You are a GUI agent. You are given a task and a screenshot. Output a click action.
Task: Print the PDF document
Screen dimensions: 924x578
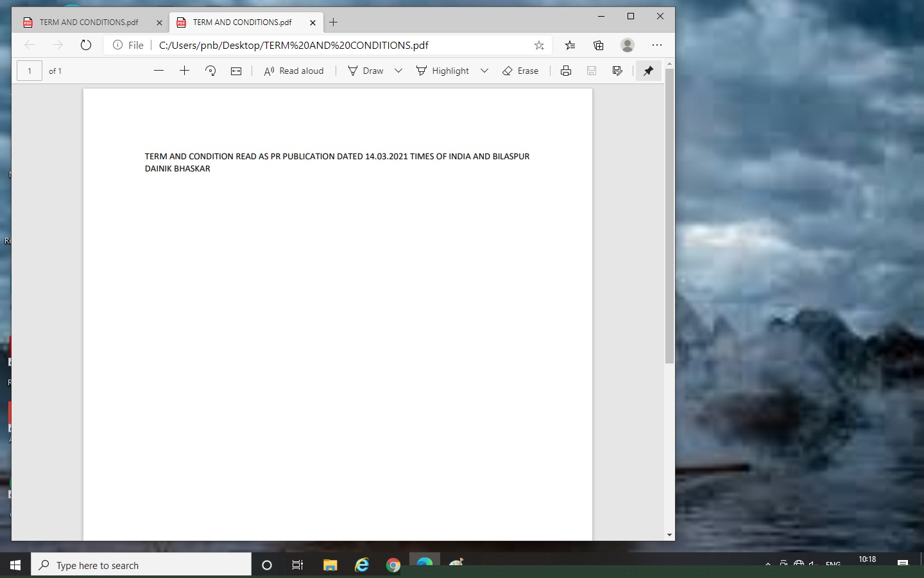tap(566, 71)
